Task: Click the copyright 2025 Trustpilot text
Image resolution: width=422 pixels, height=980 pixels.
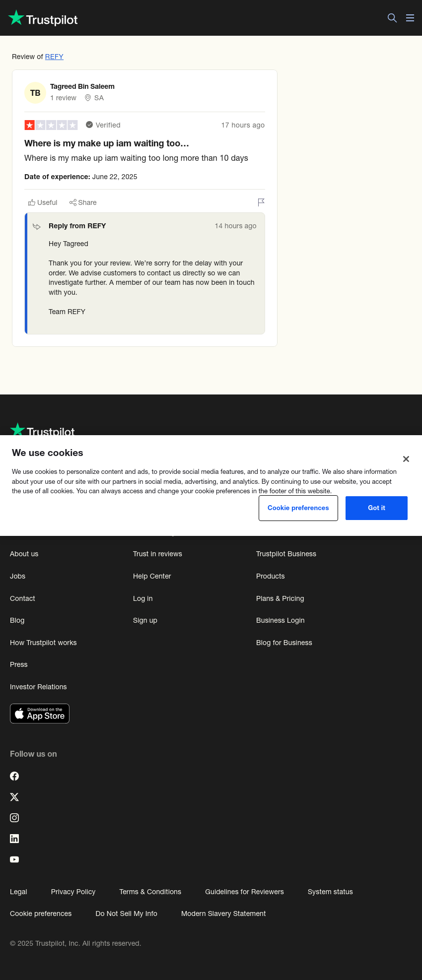Action: 75,943
